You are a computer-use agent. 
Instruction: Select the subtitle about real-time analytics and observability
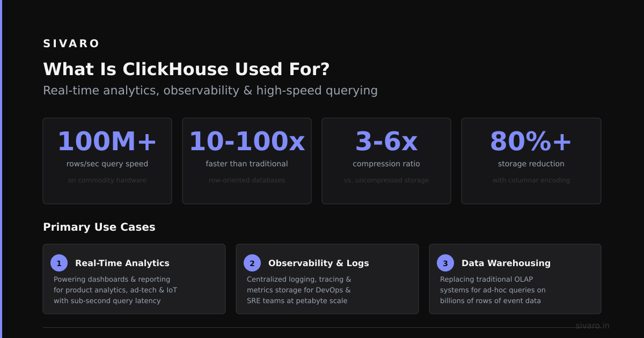210,90
